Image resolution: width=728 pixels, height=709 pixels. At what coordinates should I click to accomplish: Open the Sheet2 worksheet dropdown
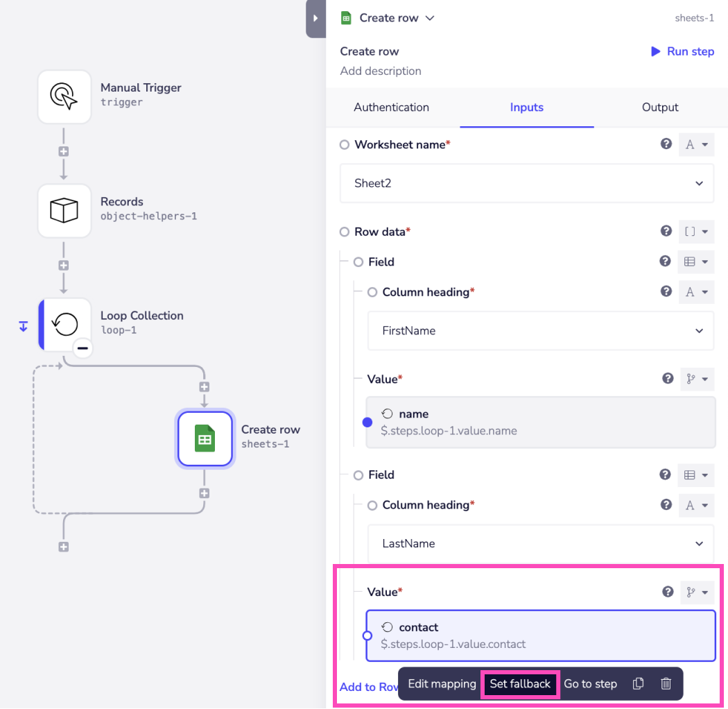coord(526,183)
